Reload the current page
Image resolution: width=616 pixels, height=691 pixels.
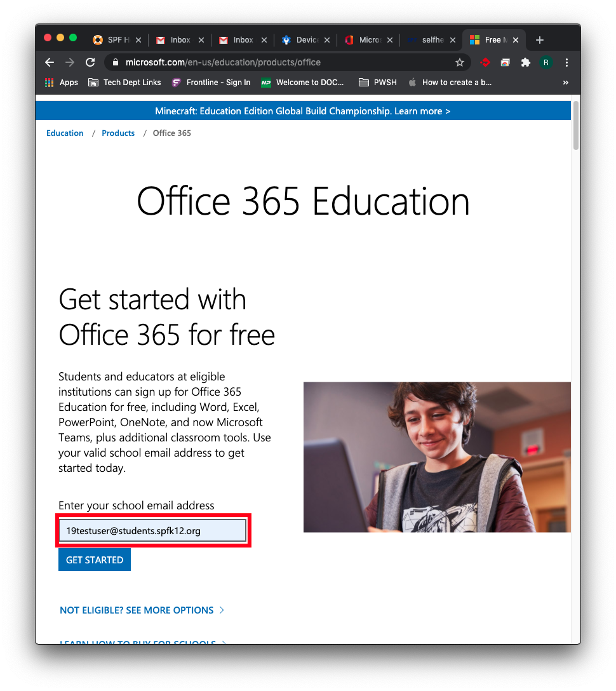click(90, 62)
